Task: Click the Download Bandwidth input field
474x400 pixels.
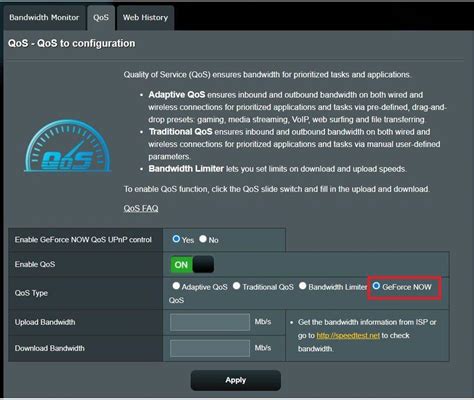Action: [x=210, y=348]
